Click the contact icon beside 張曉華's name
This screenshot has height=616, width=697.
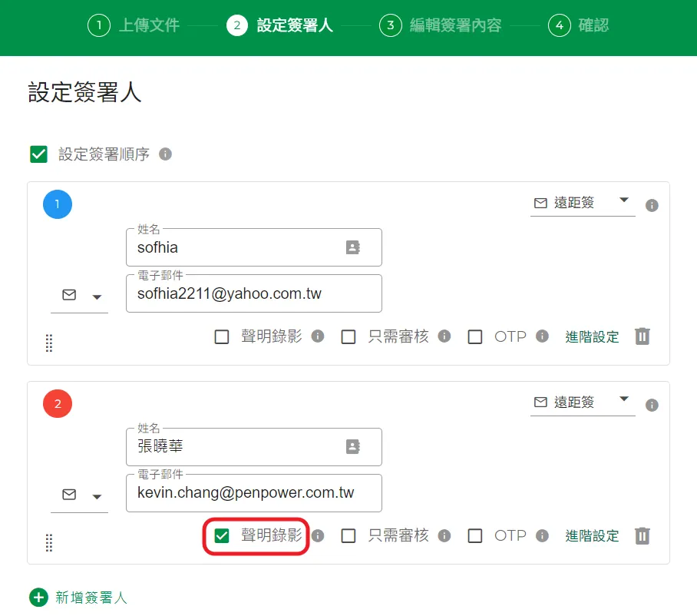coord(354,447)
